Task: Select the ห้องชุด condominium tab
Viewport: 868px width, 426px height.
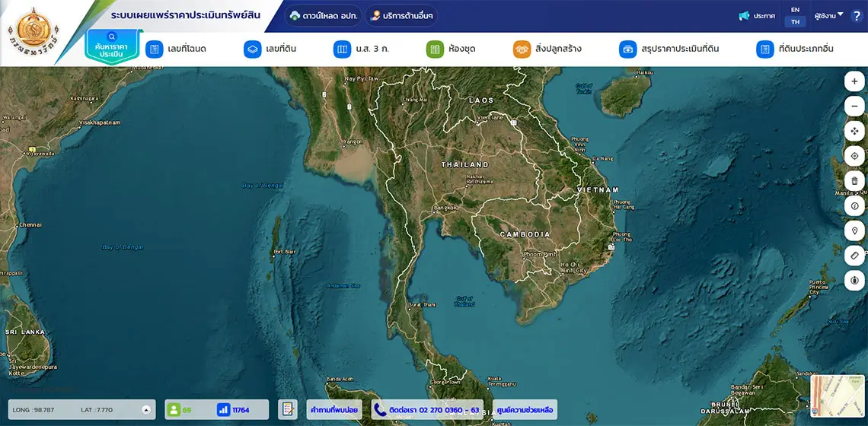Action: [x=451, y=49]
